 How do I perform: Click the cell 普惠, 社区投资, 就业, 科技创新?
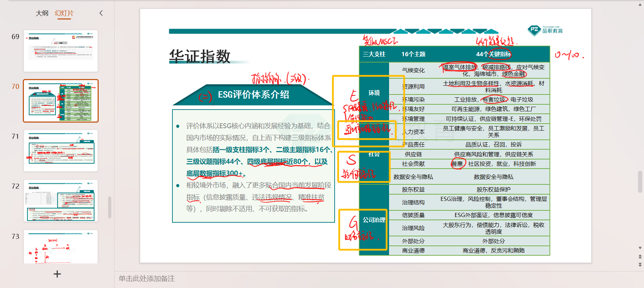[x=493, y=164]
